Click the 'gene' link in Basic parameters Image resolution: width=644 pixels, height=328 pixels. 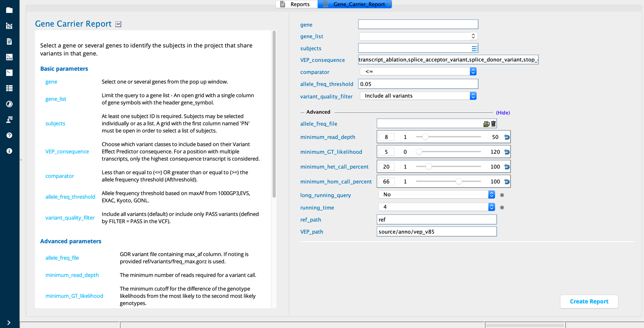[51, 82]
